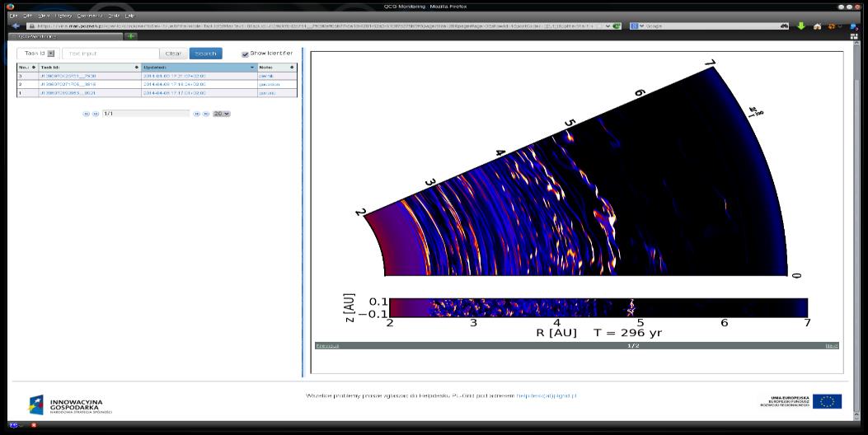Image resolution: width=868 pixels, height=435 pixels.
Task: Click the Text input filter field
Action: (x=110, y=54)
